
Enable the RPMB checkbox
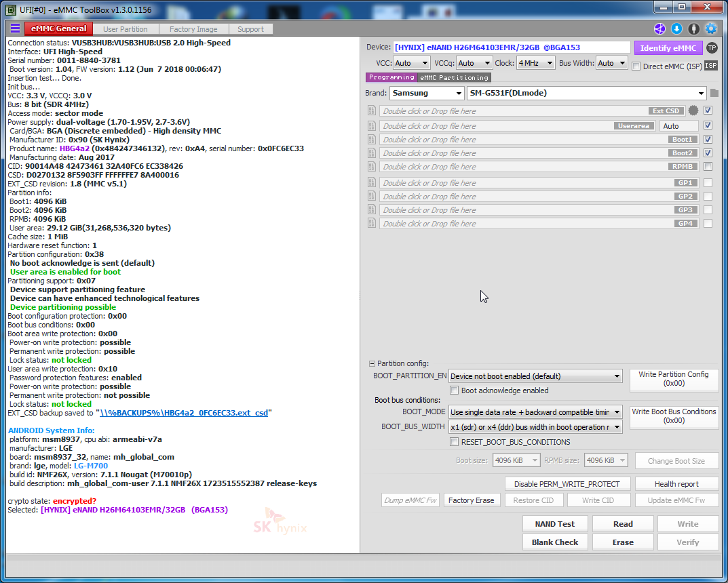pos(708,166)
